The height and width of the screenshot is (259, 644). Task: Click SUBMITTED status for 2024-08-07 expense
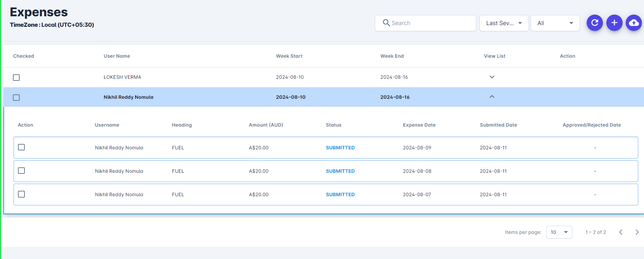click(340, 195)
